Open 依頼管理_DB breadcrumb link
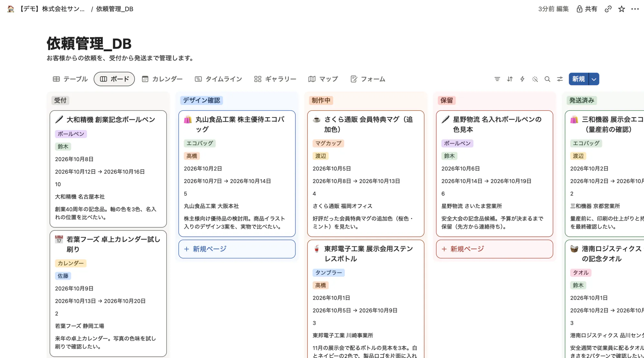Viewport: 644px width, 358px height. pyautogui.click(x=115, y=9)
